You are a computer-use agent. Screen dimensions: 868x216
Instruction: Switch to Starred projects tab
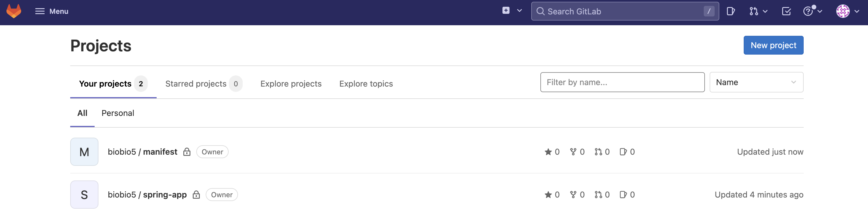tap(204, 84)
